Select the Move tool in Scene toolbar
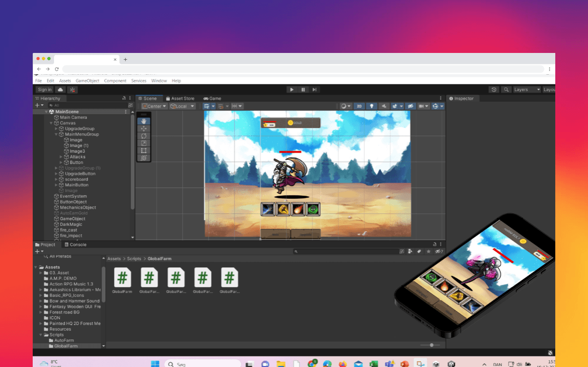Image resolution: width=588 pixels, height=367 pixels. coord(144,128)
